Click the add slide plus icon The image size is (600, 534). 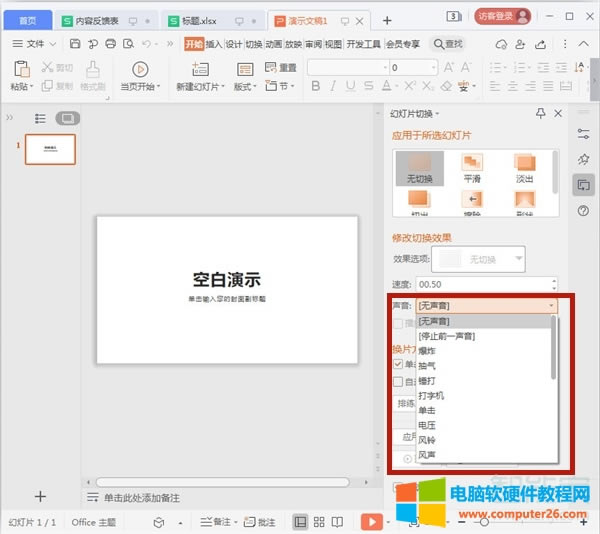tap(40, 497)
